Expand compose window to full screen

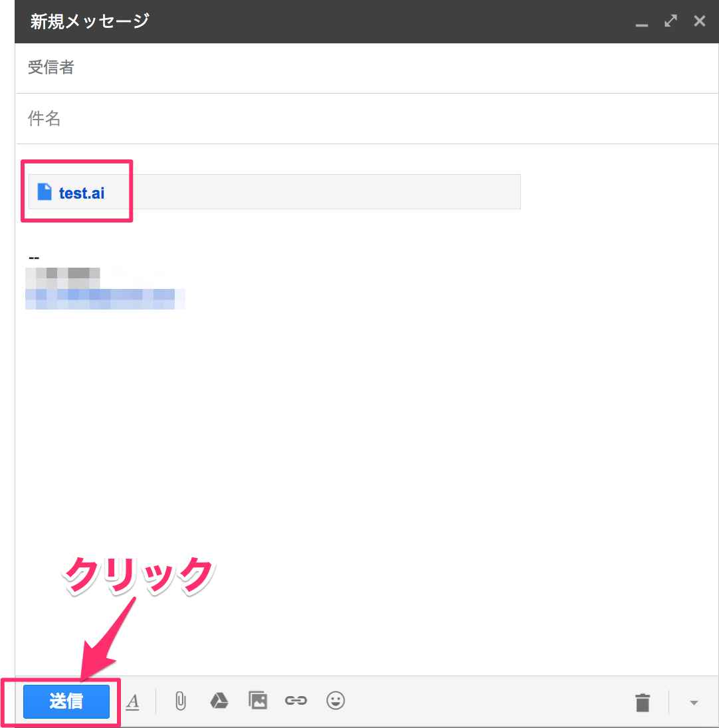670,21
